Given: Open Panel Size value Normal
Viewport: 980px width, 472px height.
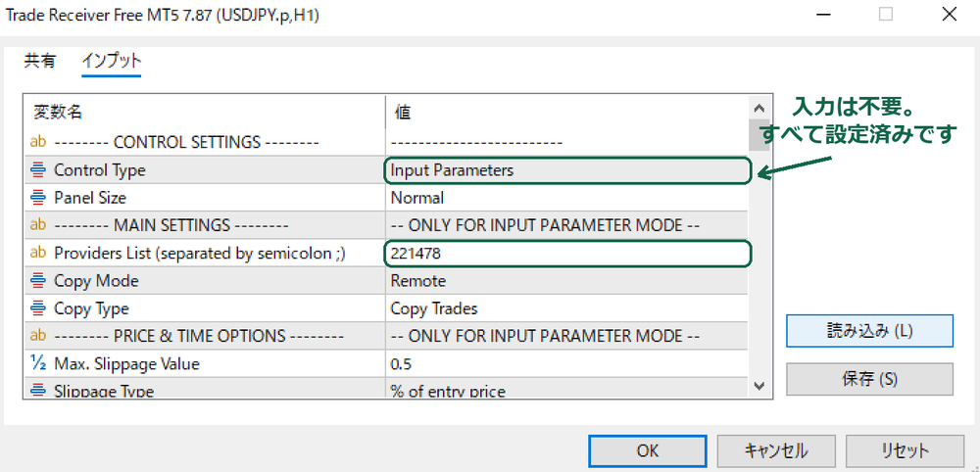Looking at the screenshot, I should click(x=566, y=198).
